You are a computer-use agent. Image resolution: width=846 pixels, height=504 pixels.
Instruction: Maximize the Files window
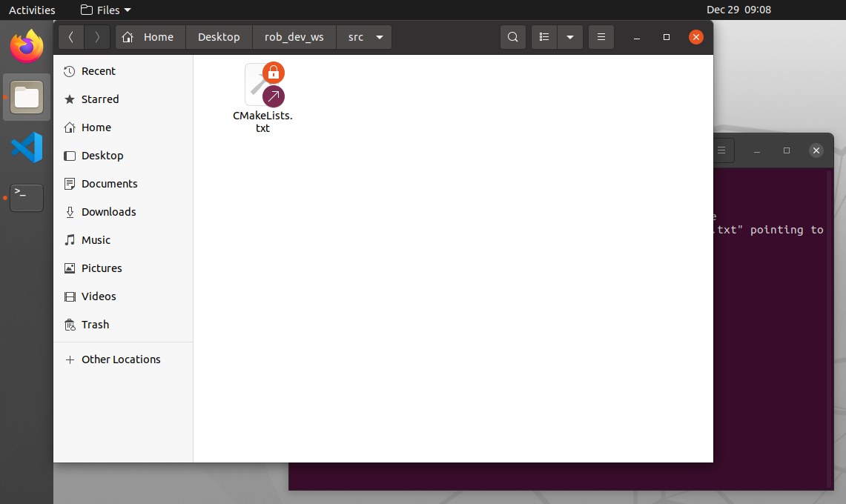pos(667,37)
